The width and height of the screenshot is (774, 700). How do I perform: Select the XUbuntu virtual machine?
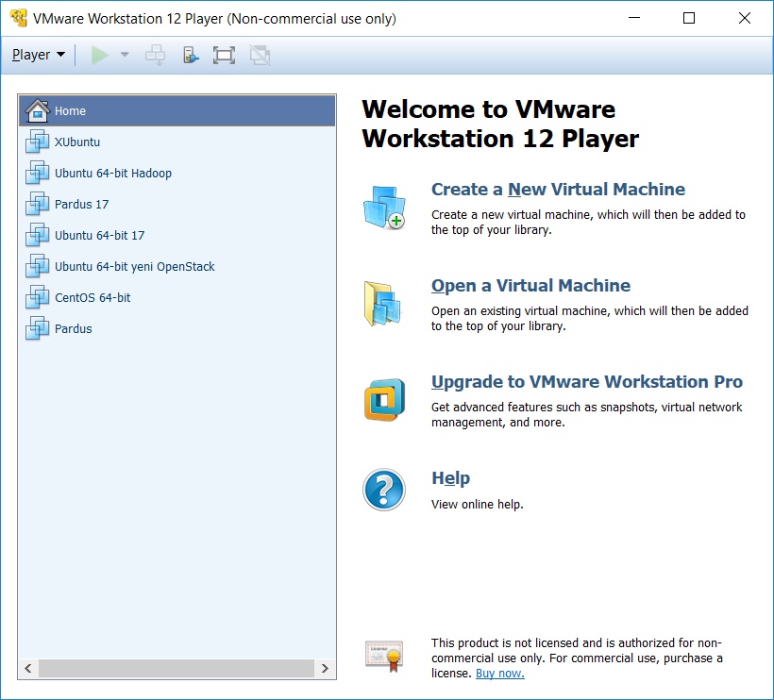[177, 142]
